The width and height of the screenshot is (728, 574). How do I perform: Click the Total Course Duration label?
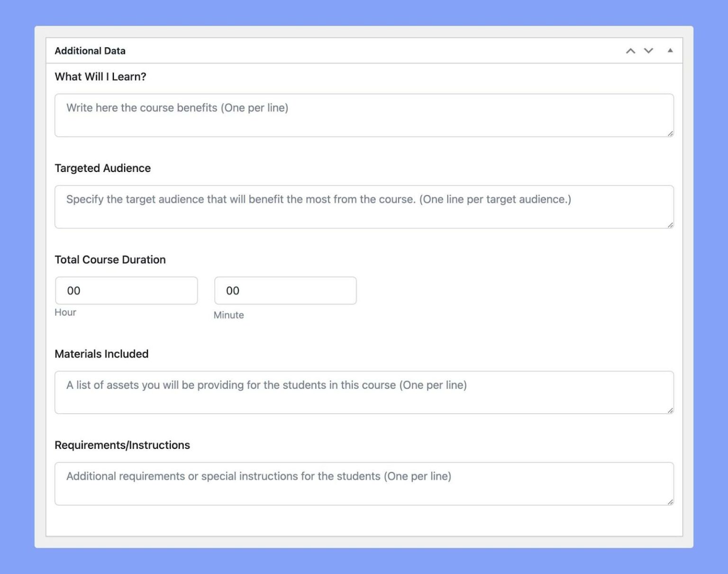tap(110, 260)
